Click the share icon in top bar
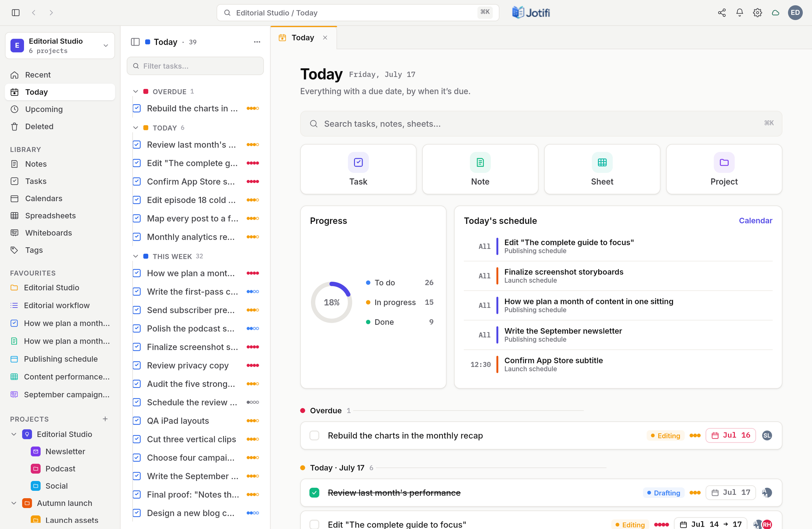Screen dimensions: 812x529 722,13
